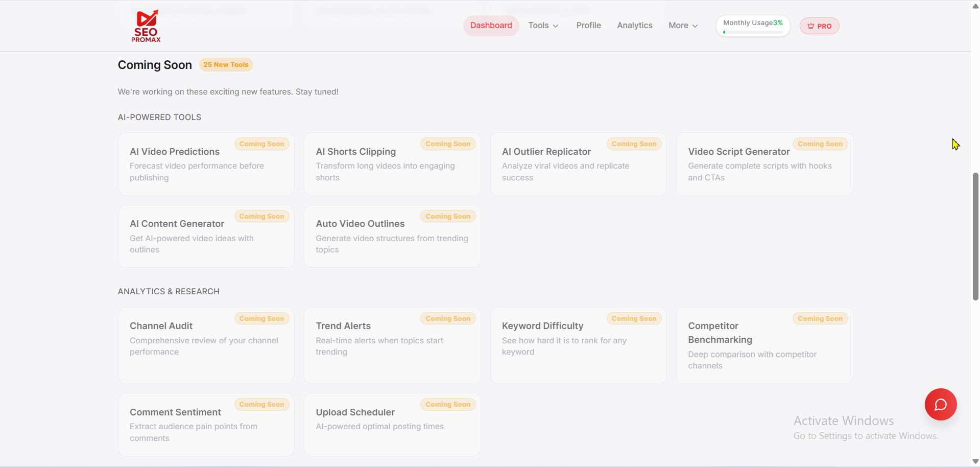Open the Video Script Generator card
The width and height of the screenshot is (980, 467).
[764, 164]
